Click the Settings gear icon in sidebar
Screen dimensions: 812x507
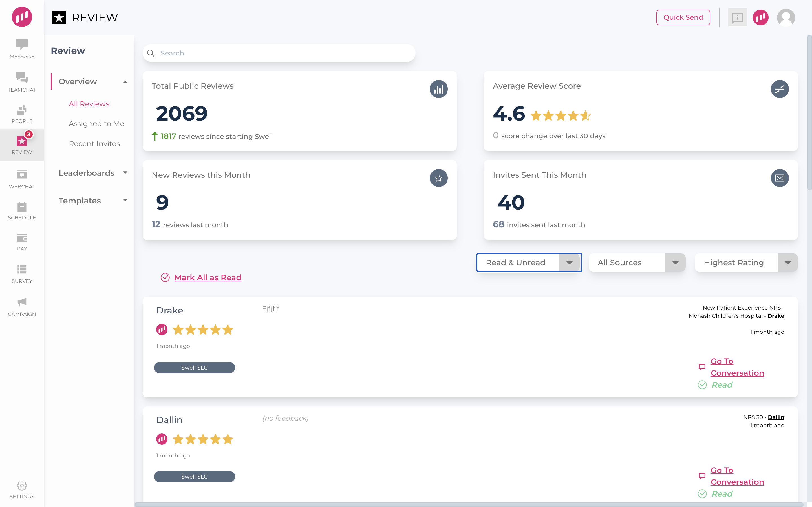click(22, 486)
